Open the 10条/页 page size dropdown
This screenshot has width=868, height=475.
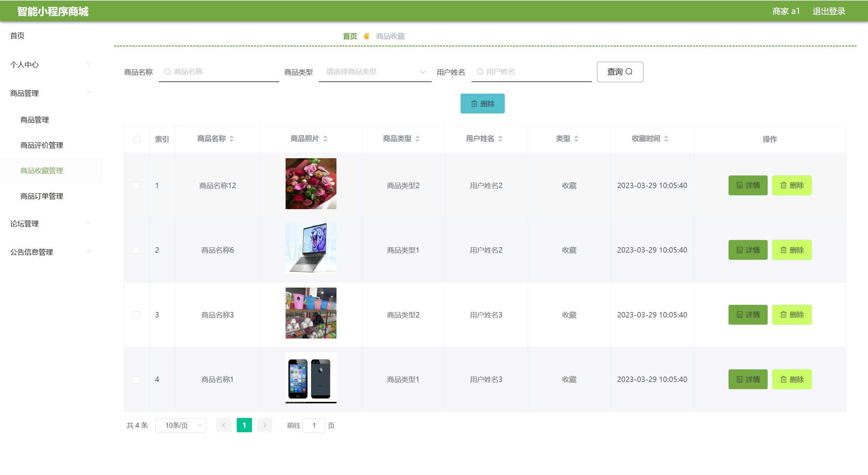point(180,425)
